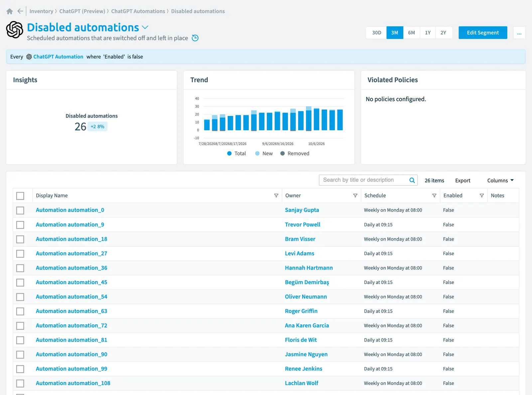This screenshot has height=395, width=532.
Task: Check the Automation automation_0 row checkbox
Action: tap(20, 210)
